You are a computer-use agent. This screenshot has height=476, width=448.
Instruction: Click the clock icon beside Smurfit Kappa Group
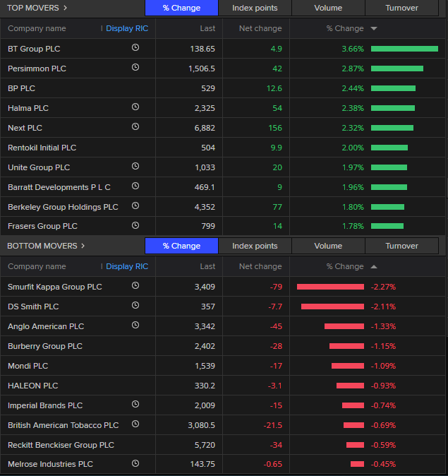coord(135,285)
